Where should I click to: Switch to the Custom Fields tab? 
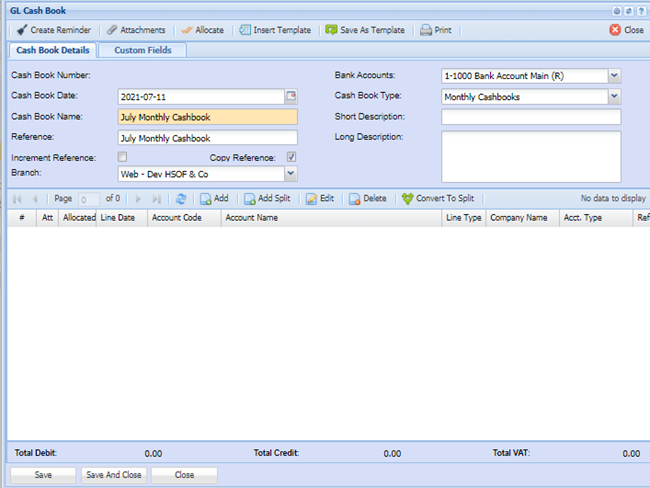pyautogui.click(x=142, y=50)
